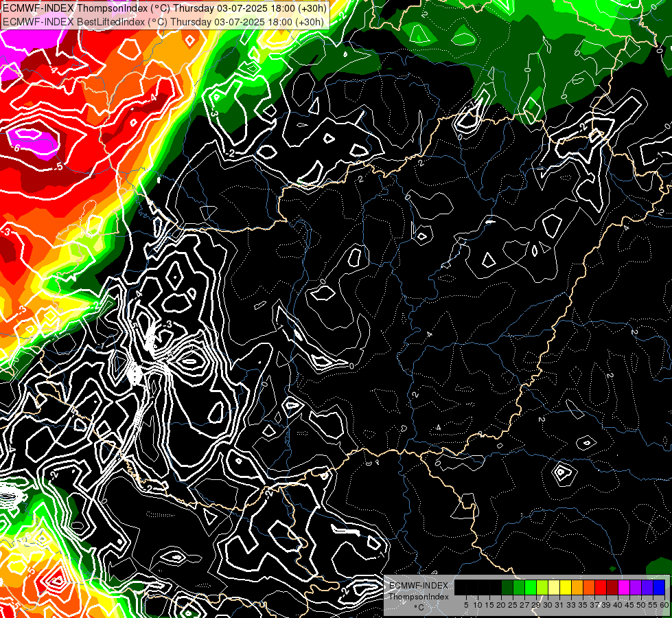Click legend tick value 29
Screen dimensions: 672x618
click(x=537, y=605)
